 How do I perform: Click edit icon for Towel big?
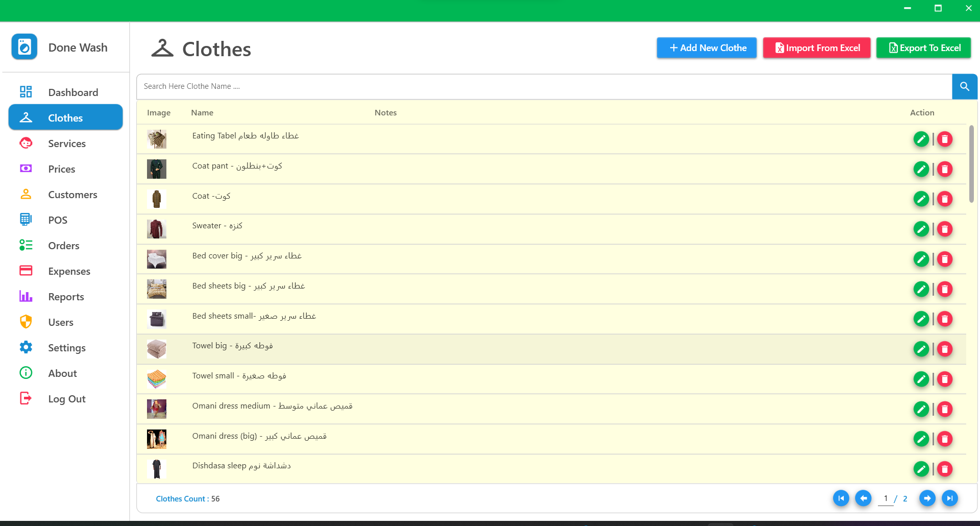[921, 349]
